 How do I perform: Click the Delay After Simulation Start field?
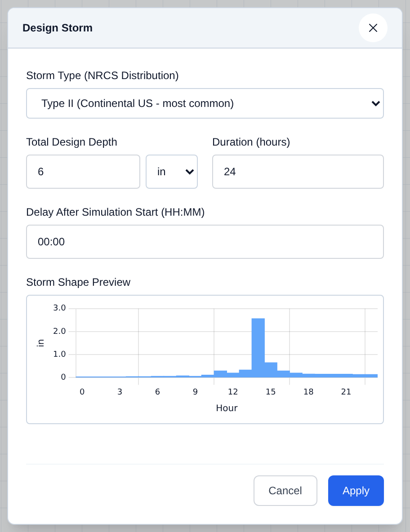[x=205, y=242]
